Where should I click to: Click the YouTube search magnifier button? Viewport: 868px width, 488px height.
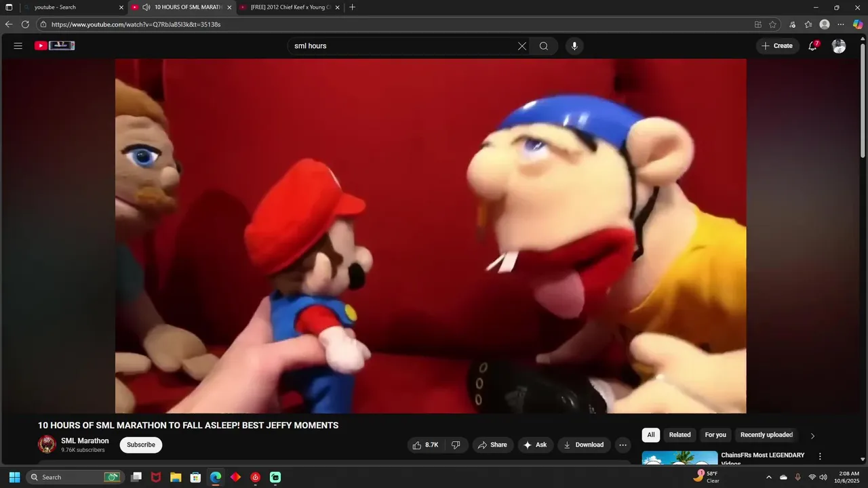pos(544,46)
